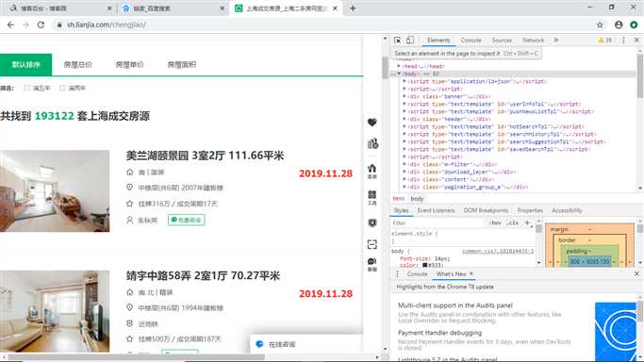Click the heart favorites icon in the sidebar
The image size is (644, 362).
pos(372,123)
